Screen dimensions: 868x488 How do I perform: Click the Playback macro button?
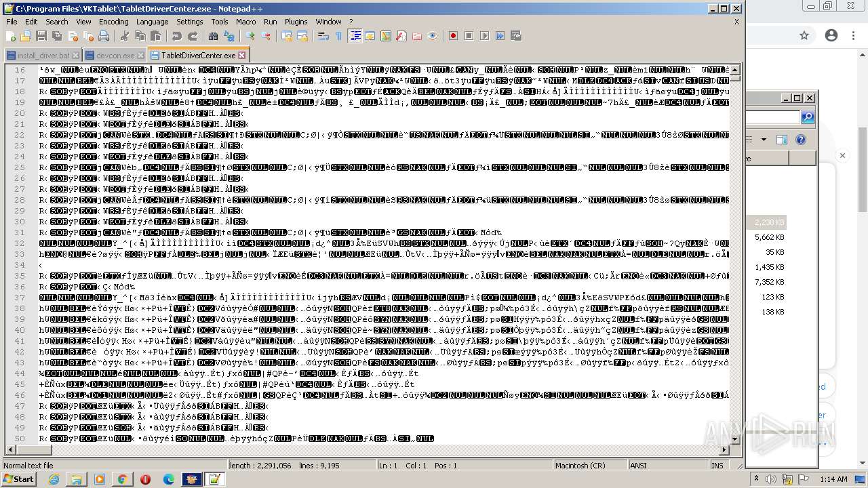pyautogui.click(x=485, y=36)
